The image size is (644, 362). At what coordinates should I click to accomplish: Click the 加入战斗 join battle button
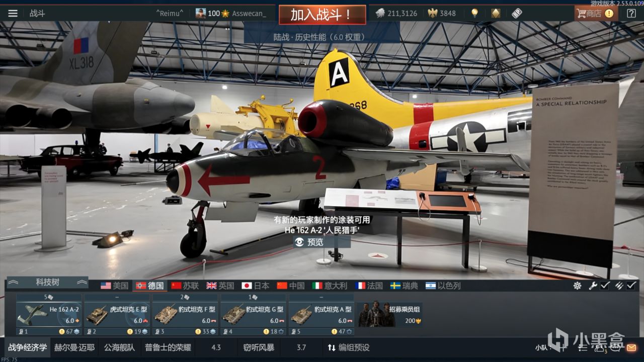click(x=323, y=15)
